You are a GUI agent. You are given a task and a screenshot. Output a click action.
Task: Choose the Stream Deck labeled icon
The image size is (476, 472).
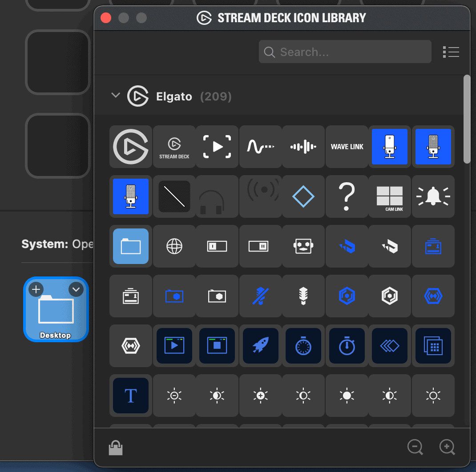tap(174, 147)
